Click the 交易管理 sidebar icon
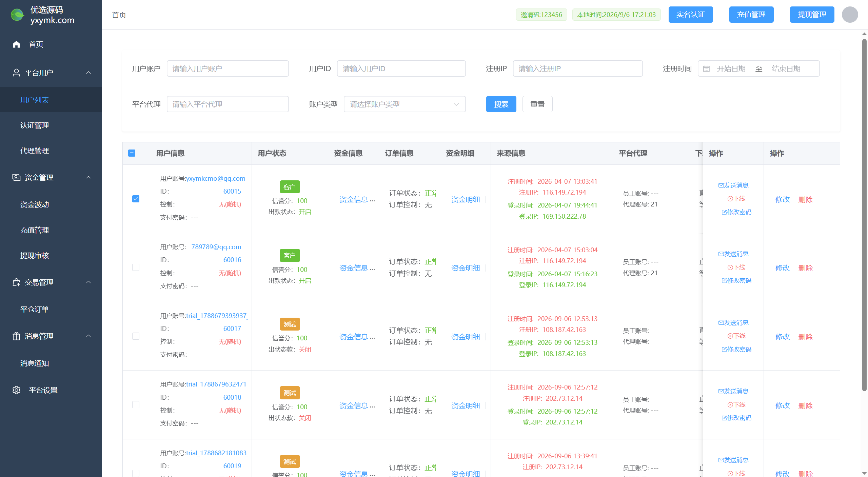Viewport: 868px width, 477px height. [x=16, y=282]
